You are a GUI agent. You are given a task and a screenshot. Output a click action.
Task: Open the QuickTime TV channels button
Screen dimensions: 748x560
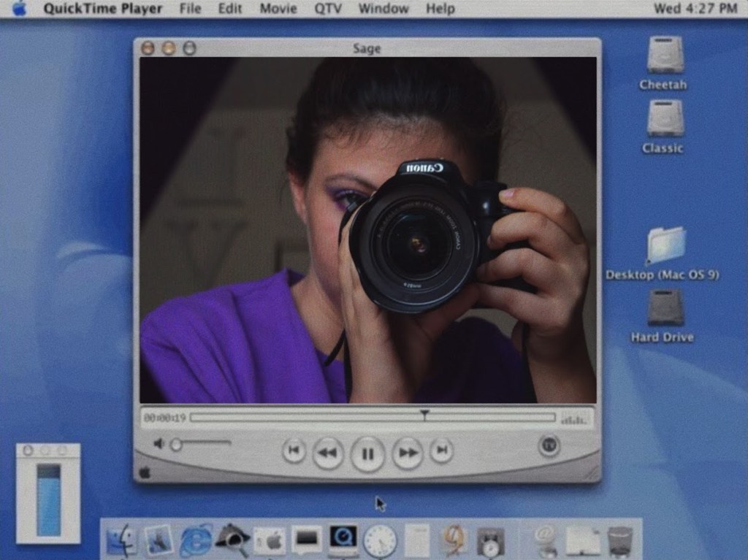click(549, 445)
